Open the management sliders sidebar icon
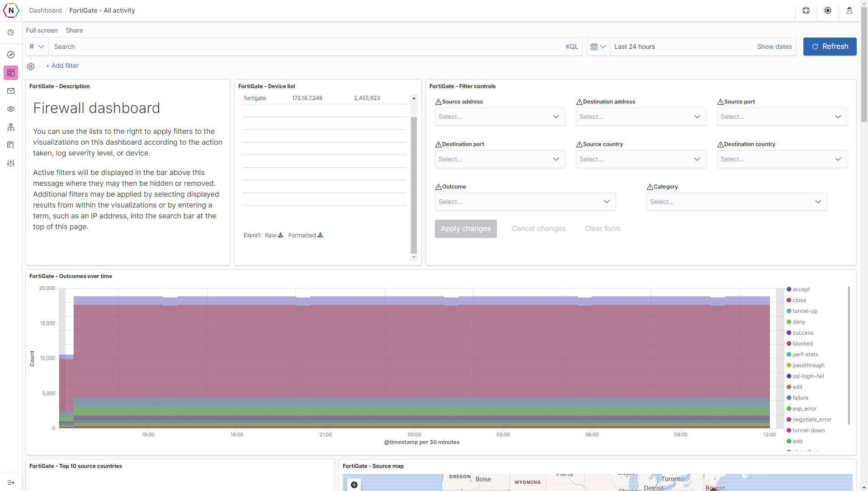 11,163
